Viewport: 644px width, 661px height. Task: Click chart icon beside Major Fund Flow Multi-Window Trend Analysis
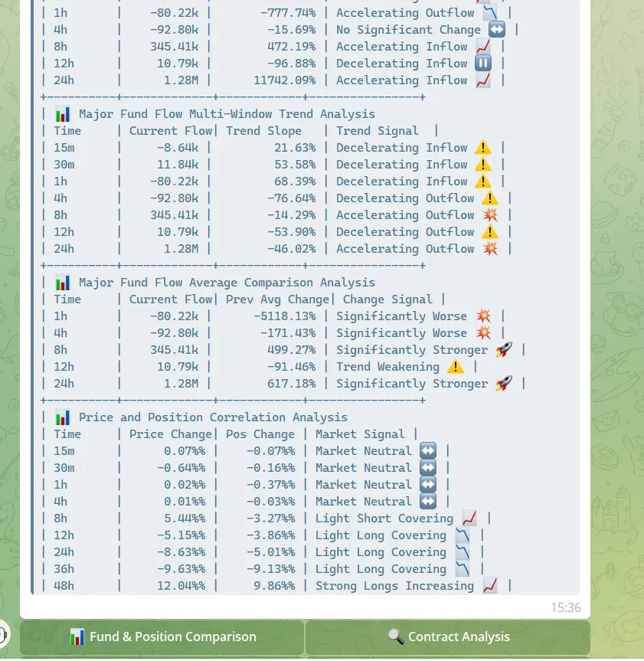63,114
